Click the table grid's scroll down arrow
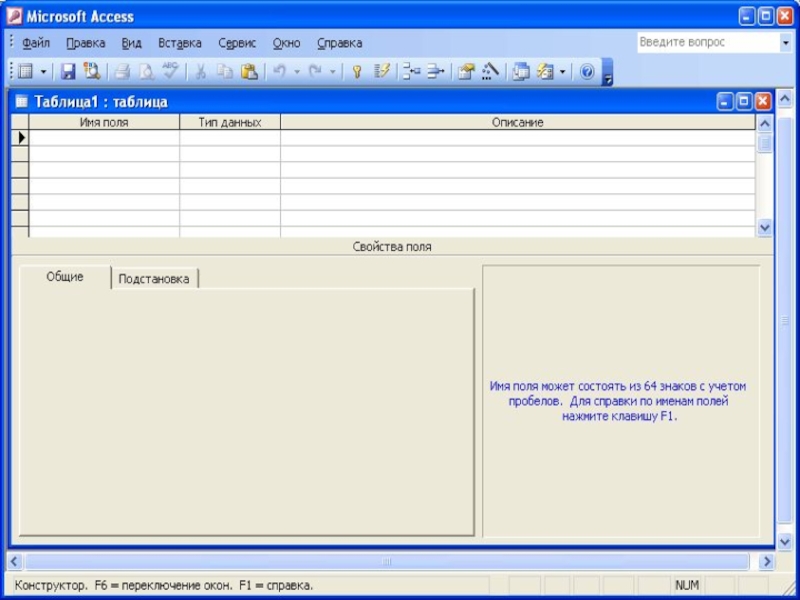The width and height of the screenshot is (800, 600). coord(765,228)
